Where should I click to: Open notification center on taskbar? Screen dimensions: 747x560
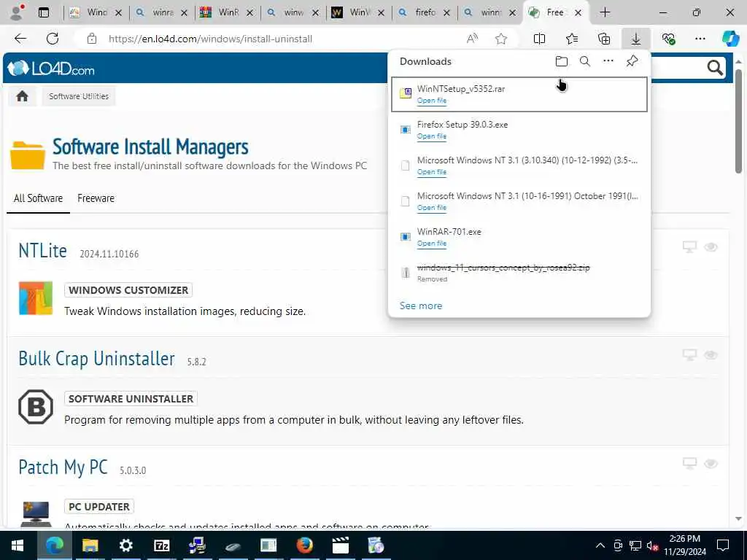[723, 545]
